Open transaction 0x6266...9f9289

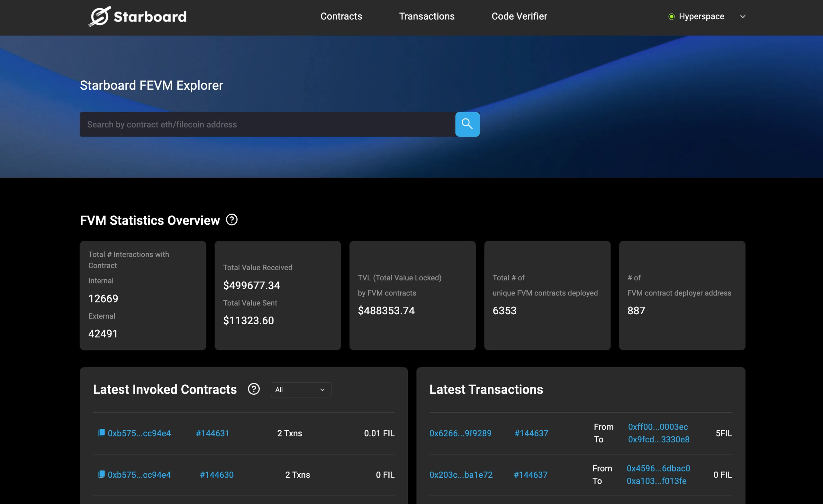460,433
